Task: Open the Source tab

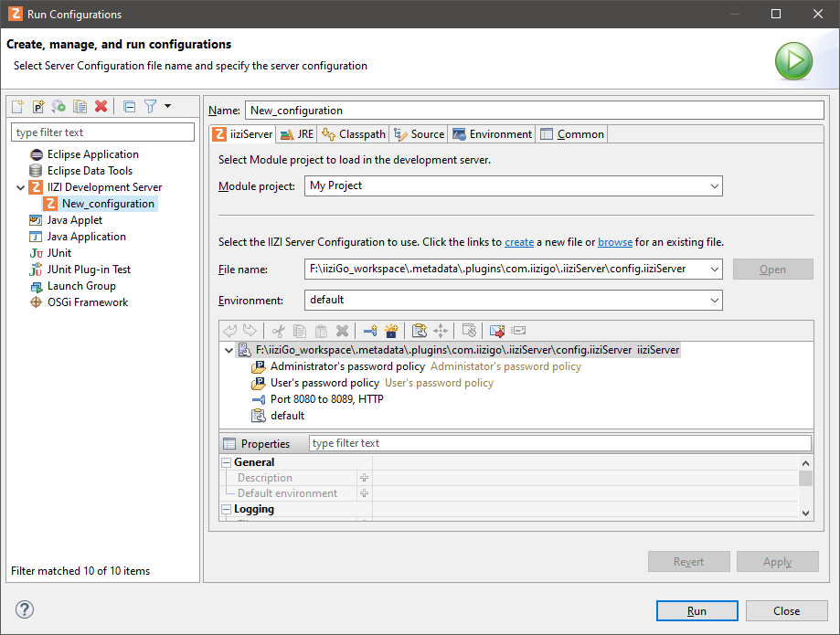Action: [419, 134]
